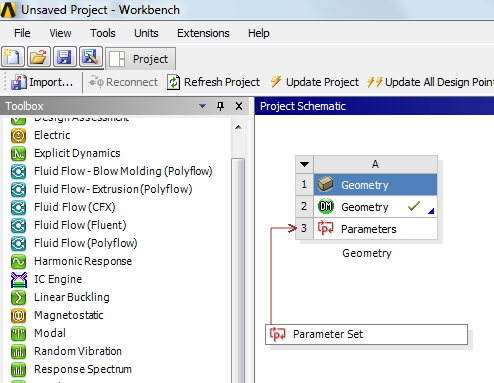This screenshot has height=383, width=494.
Task: Select the Fluid Flow (Fluent) system icon
Action: (x=18, y=226)
